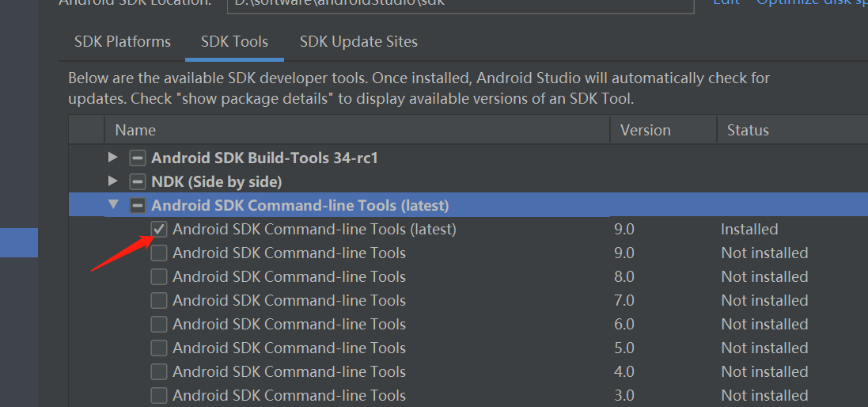Click the Version column header

pyautogui.click(x=645, y=131)
